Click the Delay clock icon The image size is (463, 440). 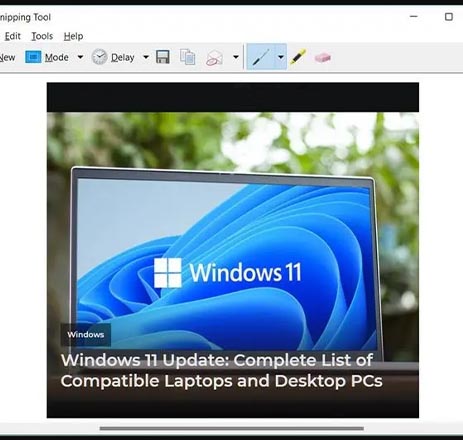point(99,57)
